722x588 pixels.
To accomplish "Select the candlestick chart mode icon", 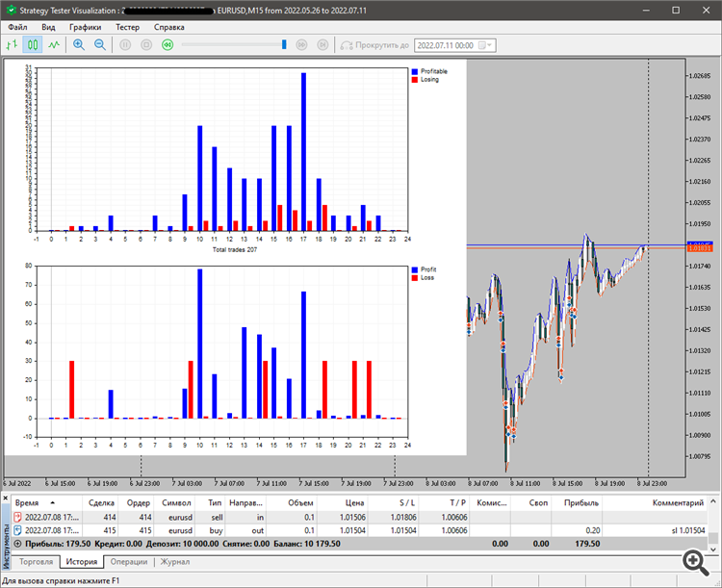I will (x=32, y=45).
